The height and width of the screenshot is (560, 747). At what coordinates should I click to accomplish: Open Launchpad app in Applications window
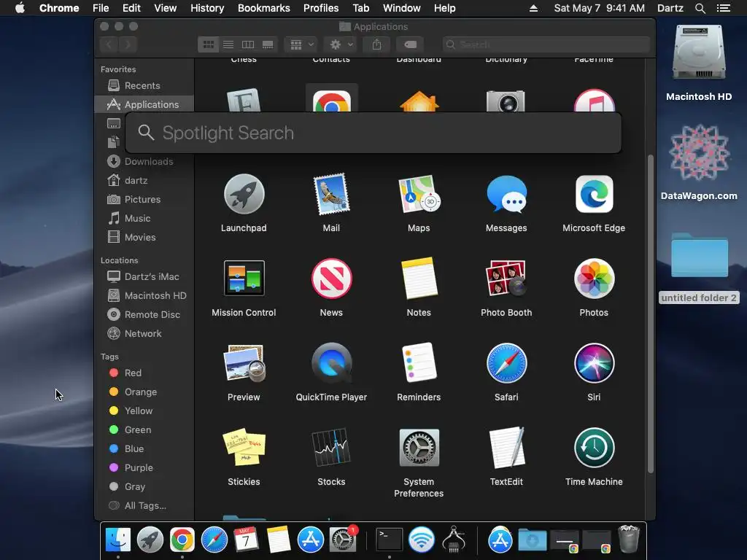(244, 194)
